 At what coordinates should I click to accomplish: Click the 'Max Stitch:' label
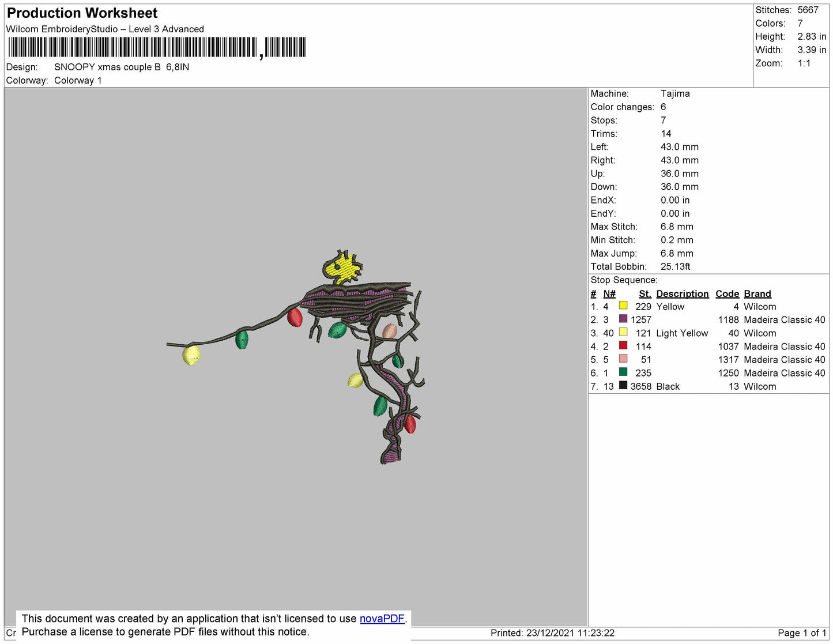click(614, 227)
